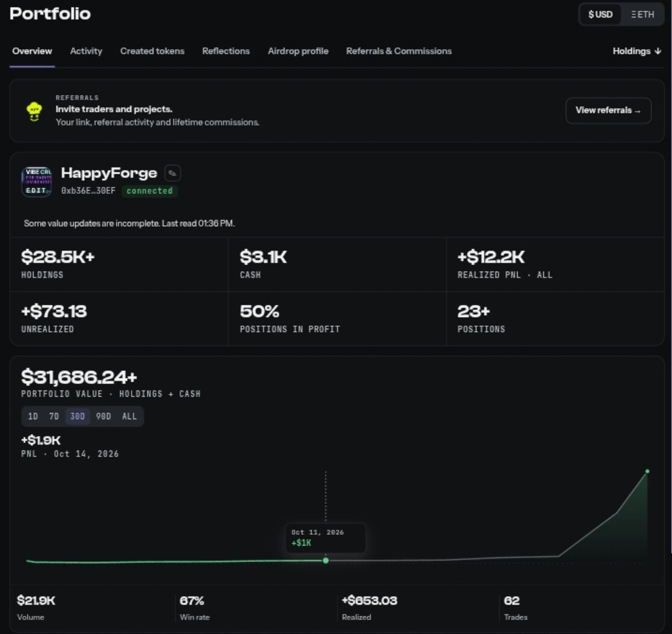Select the ALL time range
Screen dimensions: 672x634
coord(129,416)
